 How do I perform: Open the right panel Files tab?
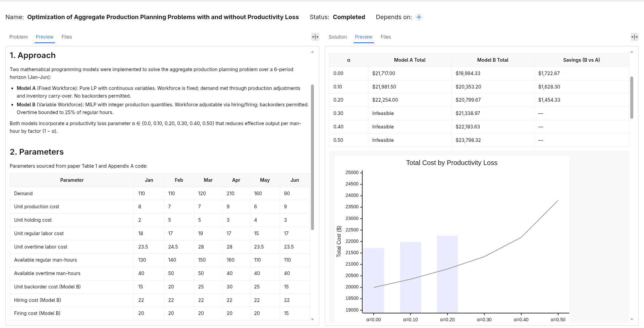coord(386,37)
